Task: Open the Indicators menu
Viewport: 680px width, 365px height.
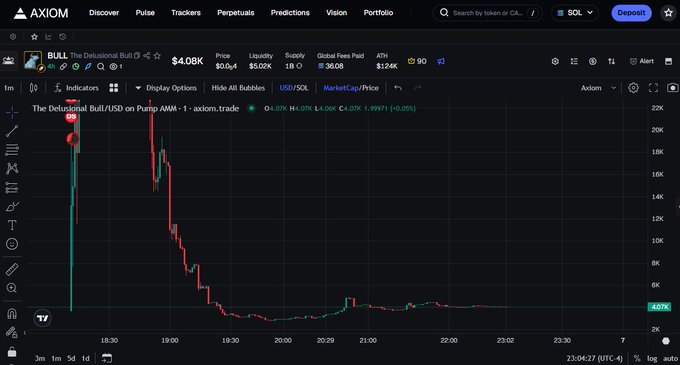Action: (x=76, y=88)
